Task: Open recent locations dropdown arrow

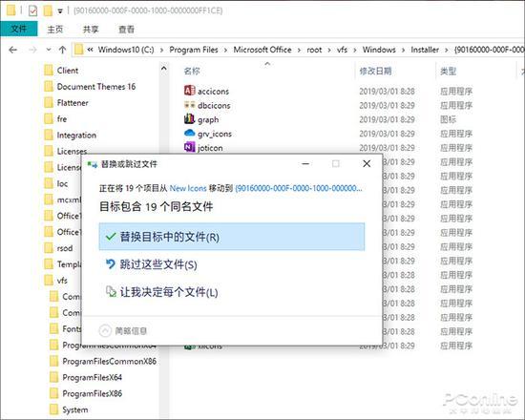Action: (49, 50)
